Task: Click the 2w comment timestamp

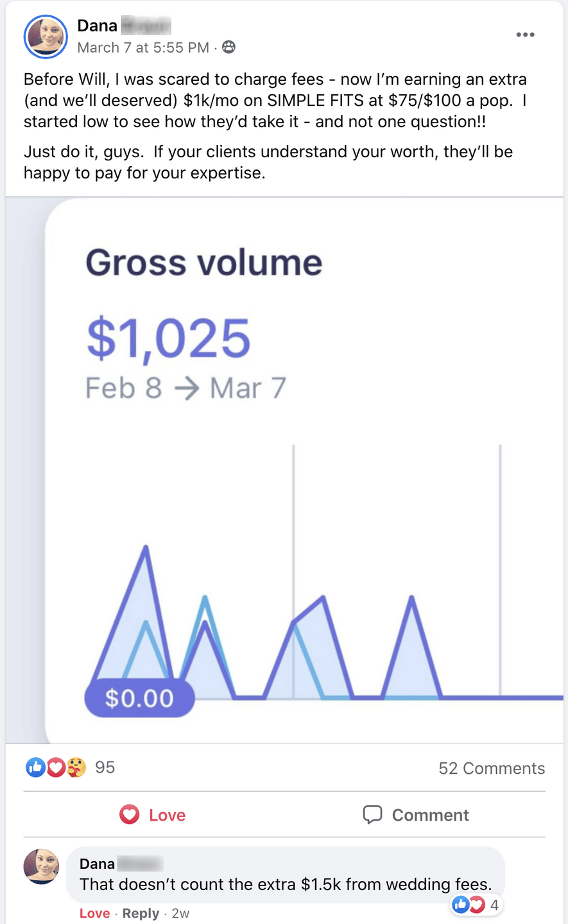Action: pos(180,913)
